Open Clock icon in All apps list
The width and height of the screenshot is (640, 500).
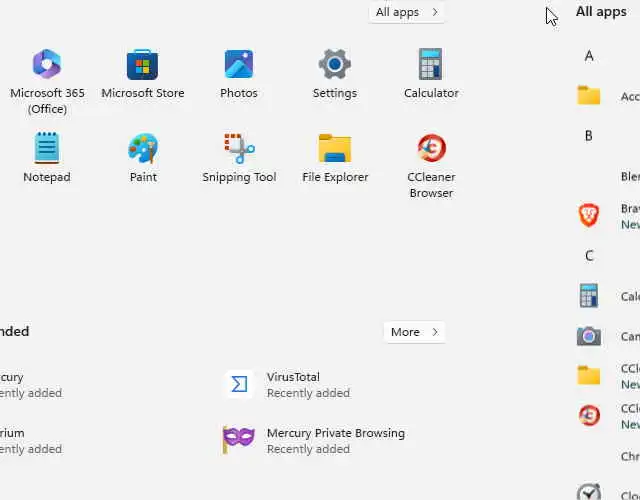click(589, 492)
